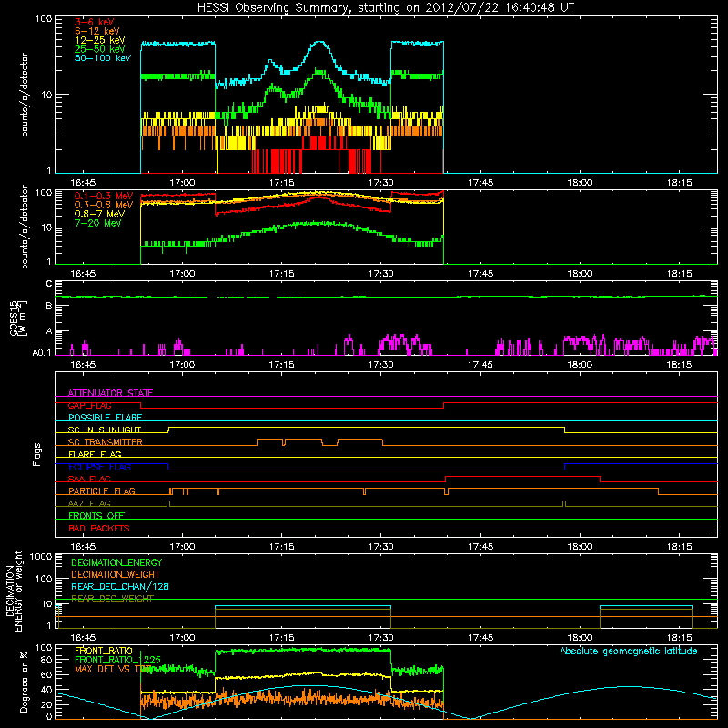Click the 0.8-7 MeV legend label

coord(99,214)
